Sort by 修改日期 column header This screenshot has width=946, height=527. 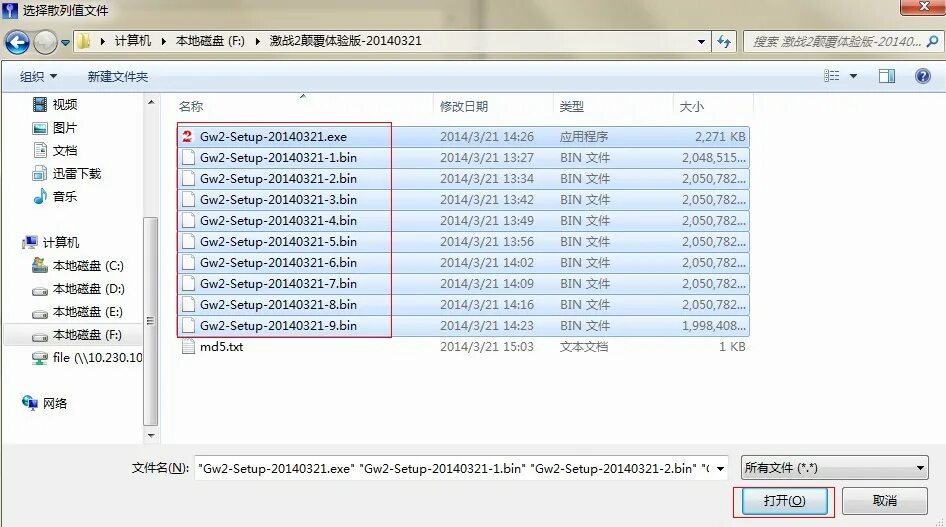[x=463, y=106]
